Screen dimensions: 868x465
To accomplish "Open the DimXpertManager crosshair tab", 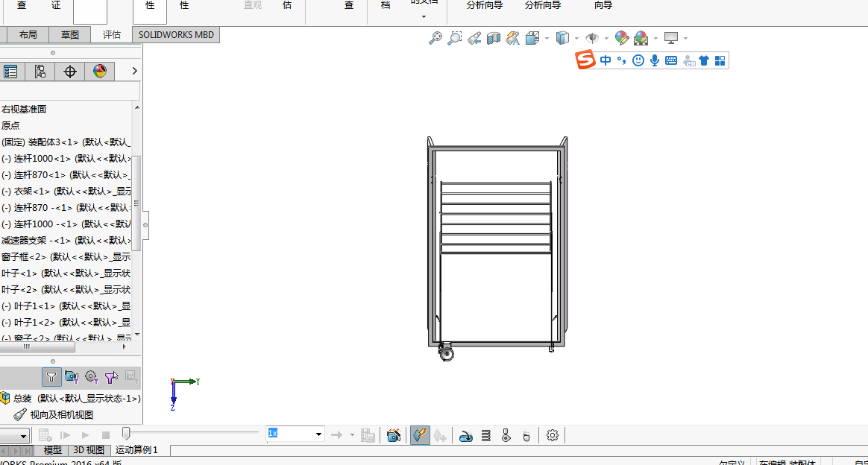I will tap(70, 72).
